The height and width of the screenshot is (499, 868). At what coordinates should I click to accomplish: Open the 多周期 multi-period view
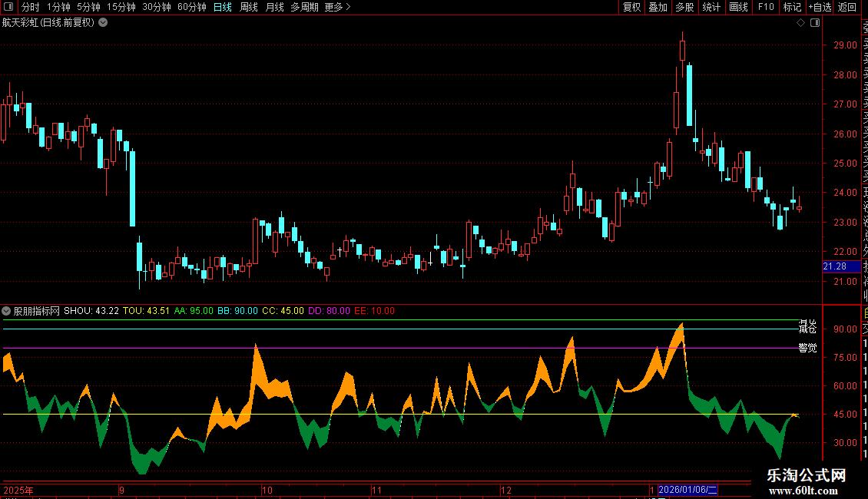pos(304,7)
